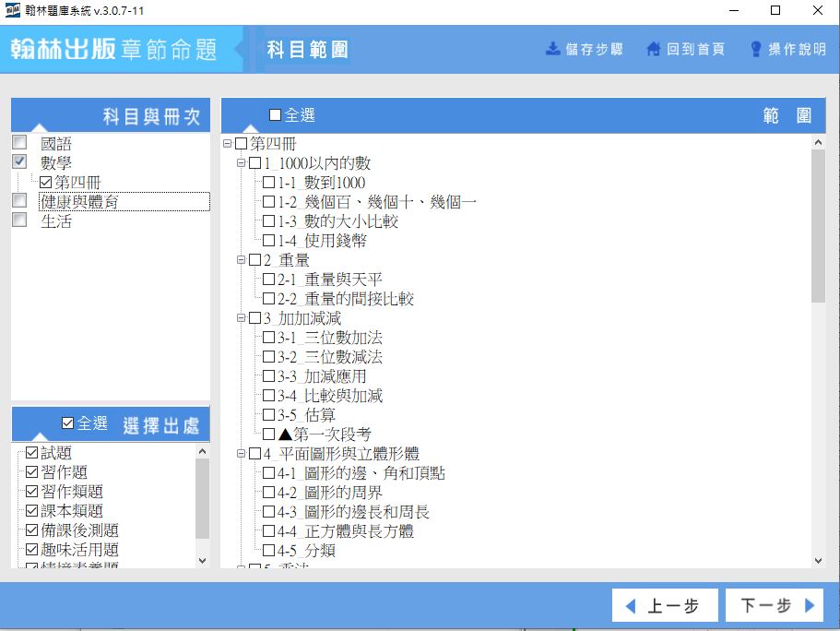Check 2-2_重量的間接比較 section
Viewport: 840px width, 631px height.
tap(269, 299)
